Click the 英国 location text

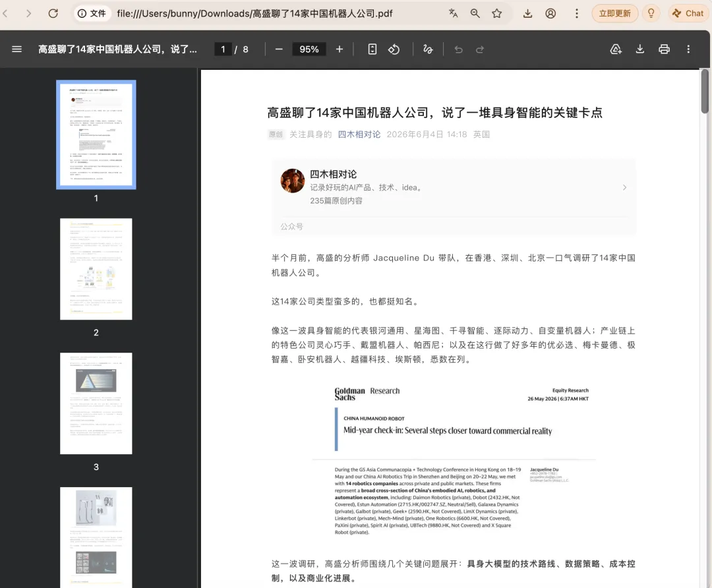click(x=481, y=134)
